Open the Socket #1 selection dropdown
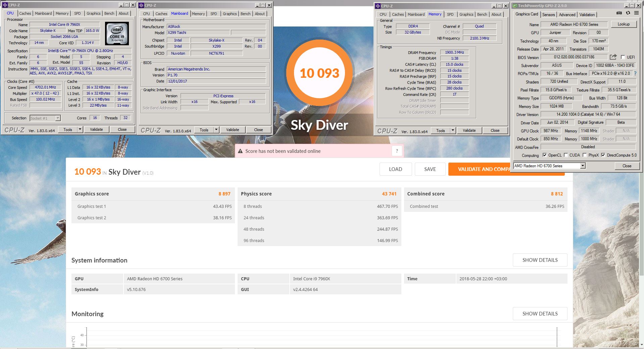The width and height of the screenshot is (644, 349). pos(58,118)
